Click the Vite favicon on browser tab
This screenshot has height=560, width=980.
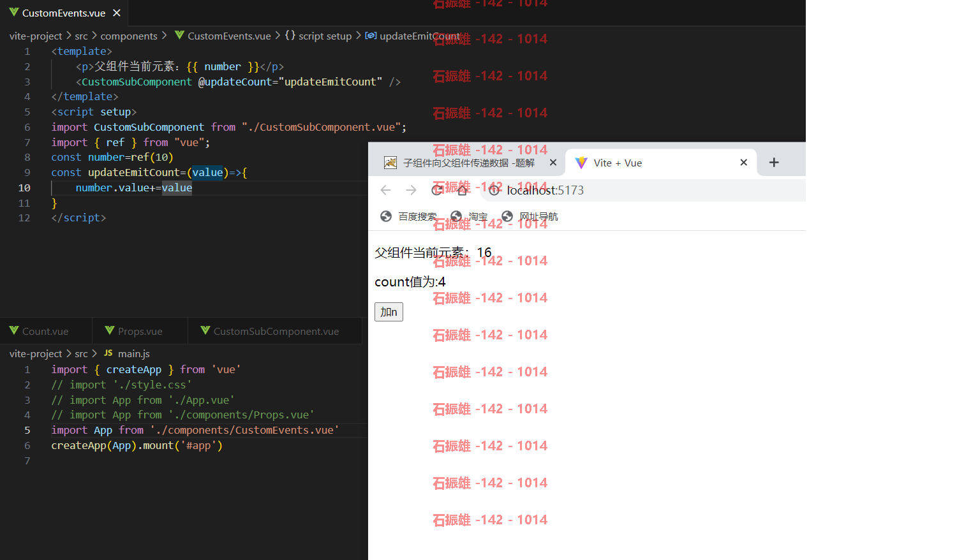point(581,163)
